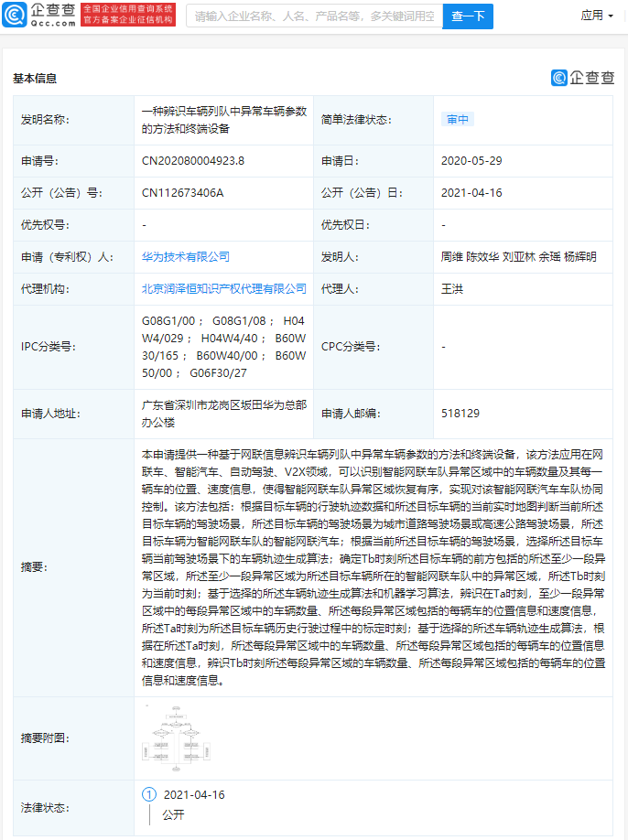
Task: Click agent name 王洪
Action: click(453, 289)
